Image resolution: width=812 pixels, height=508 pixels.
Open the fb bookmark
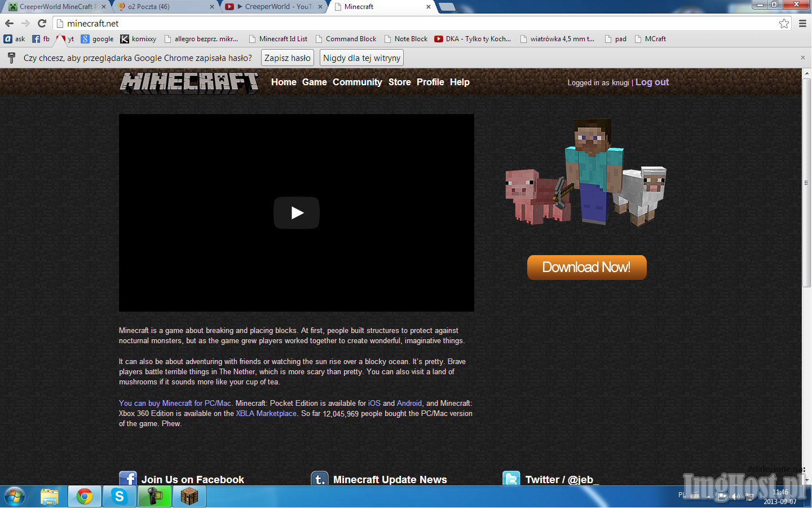pos(41,39)
